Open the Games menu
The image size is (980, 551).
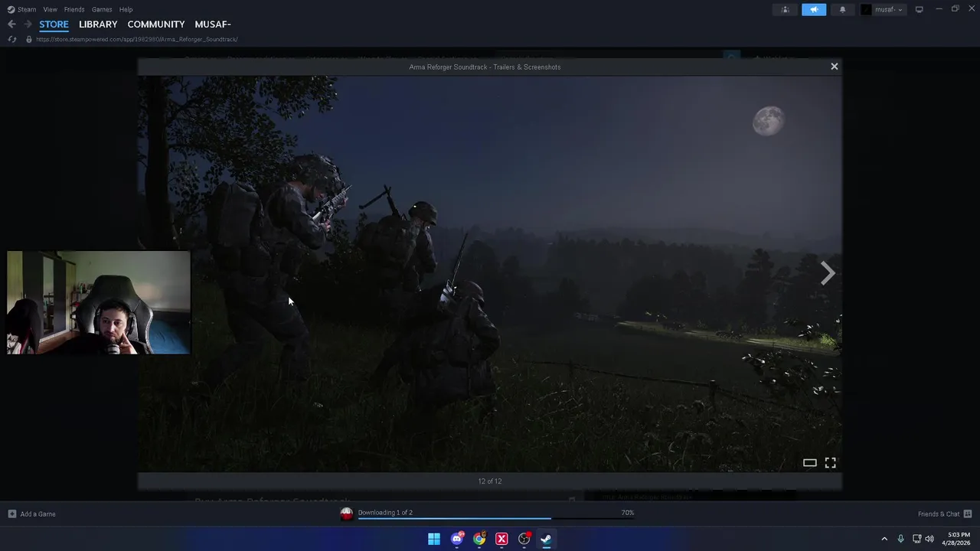click(102, 9)
